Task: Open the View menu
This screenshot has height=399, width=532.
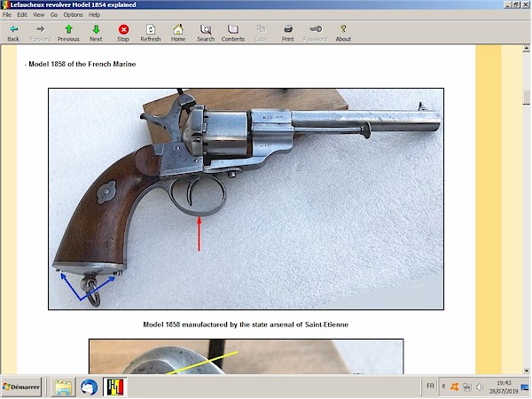Action: click(x=38, y=14)
